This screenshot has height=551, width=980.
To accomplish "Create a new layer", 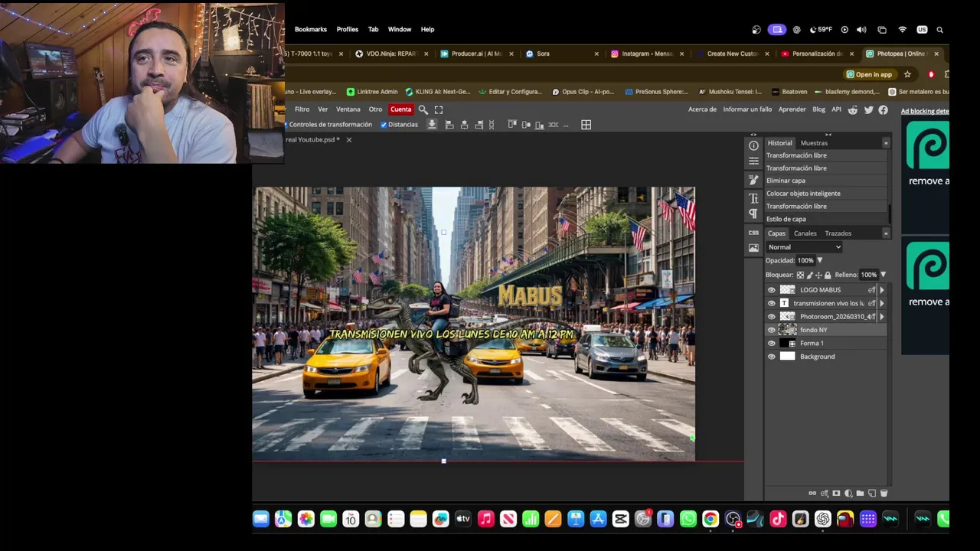I will [871, 494].
